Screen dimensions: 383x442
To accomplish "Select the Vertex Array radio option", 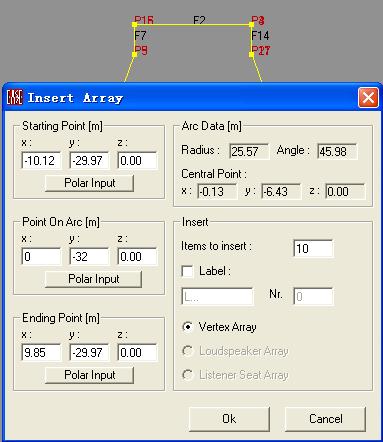I will (x=188, y=327).
